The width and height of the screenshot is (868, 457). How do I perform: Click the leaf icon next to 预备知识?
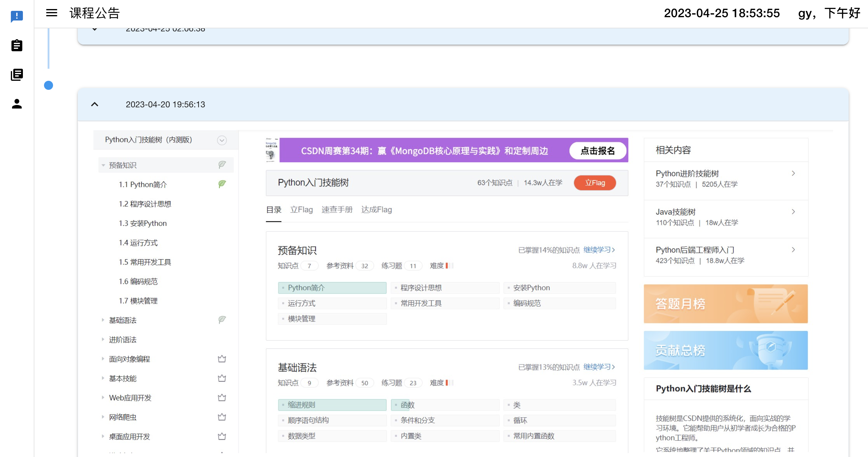tap(222, 164)
